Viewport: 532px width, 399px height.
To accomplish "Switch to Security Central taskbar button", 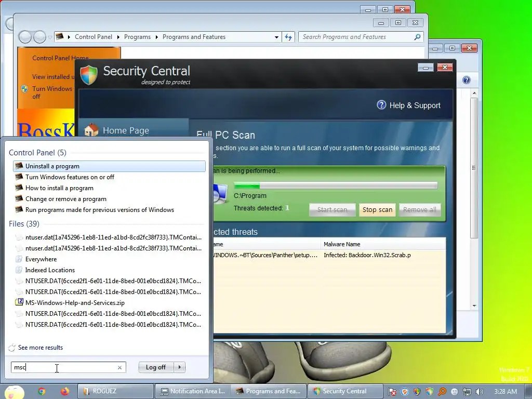I will coord(345,391).
